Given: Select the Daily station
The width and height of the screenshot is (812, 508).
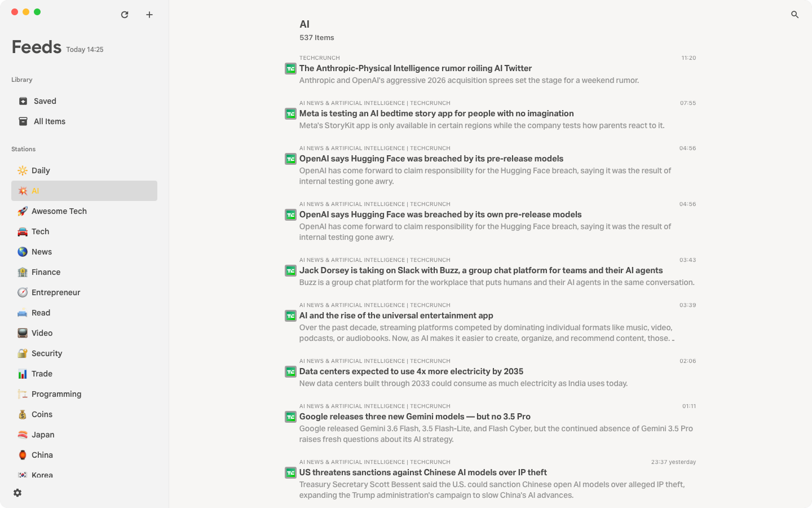Looking at the screenshot, I should tap(84, 170).
